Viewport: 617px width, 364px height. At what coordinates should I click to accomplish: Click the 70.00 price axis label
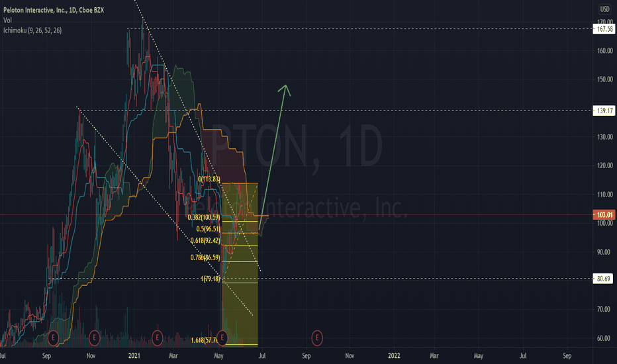(x=604, y=309)
